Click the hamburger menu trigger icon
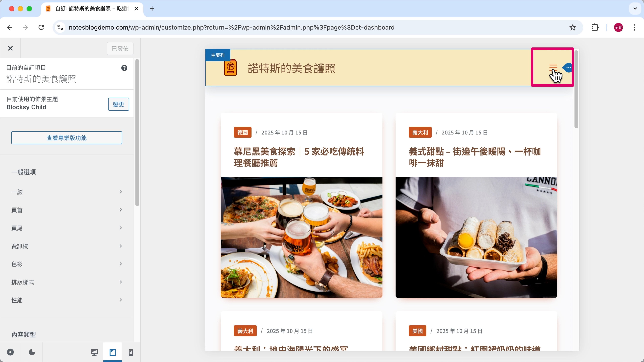 tap(553, 67)
